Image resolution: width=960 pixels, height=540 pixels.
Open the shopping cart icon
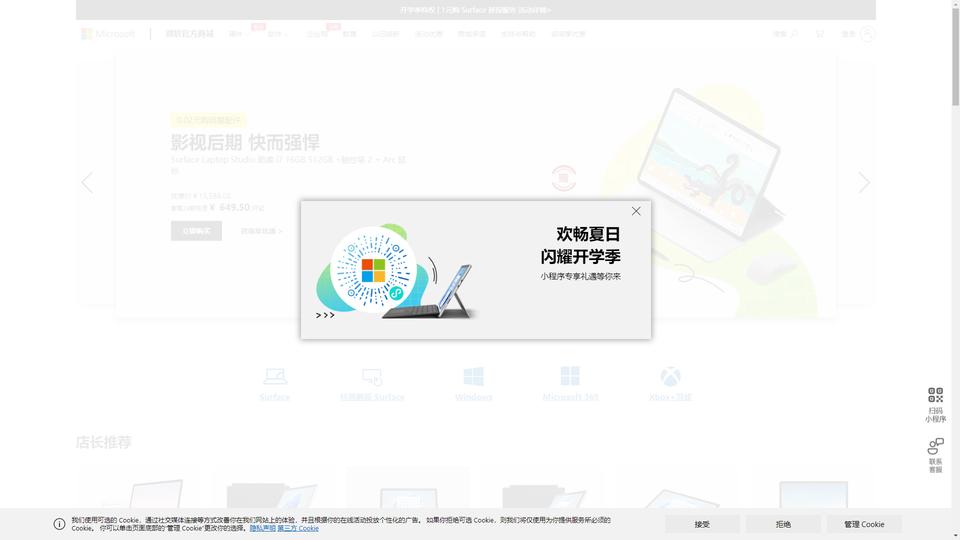tap(820, 34)
